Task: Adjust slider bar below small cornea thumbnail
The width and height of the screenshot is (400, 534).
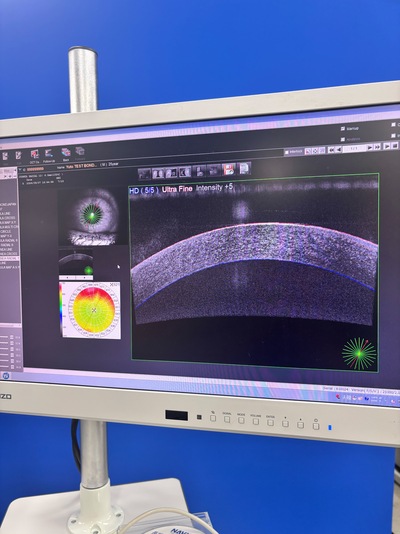Action: point(76,278)
